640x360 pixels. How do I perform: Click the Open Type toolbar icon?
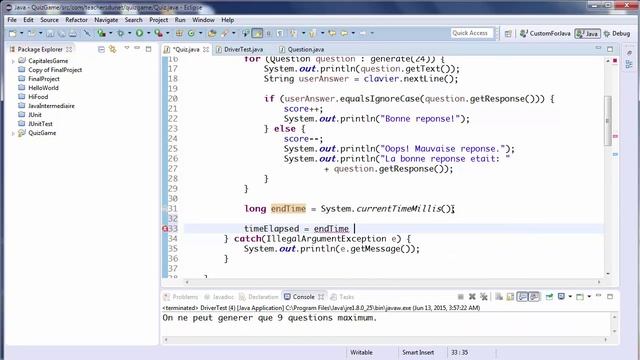coord(212,33)
